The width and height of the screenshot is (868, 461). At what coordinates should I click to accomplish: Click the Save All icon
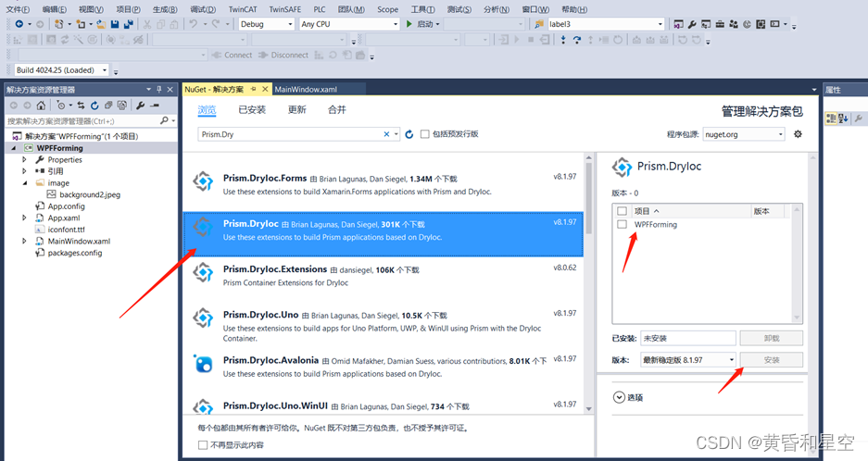(x=129, y=24)
